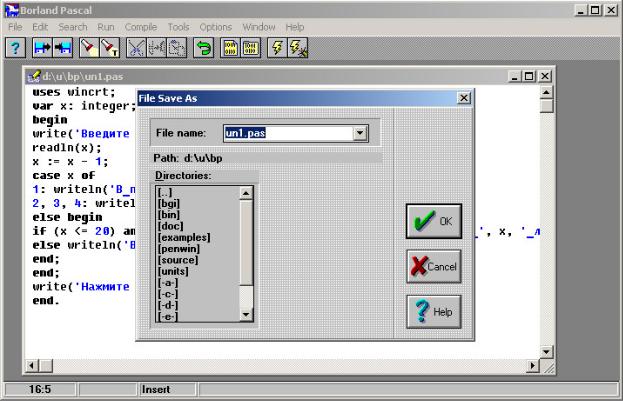Screen dimensions: 623x401
Task: Click the editor vertical scrollbar thumb
Action: pyautogui.click(x=547, y=106)
